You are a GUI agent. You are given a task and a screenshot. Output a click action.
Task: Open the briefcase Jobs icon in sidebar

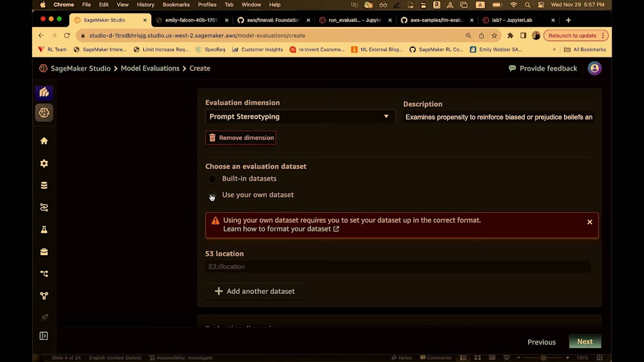44,252
